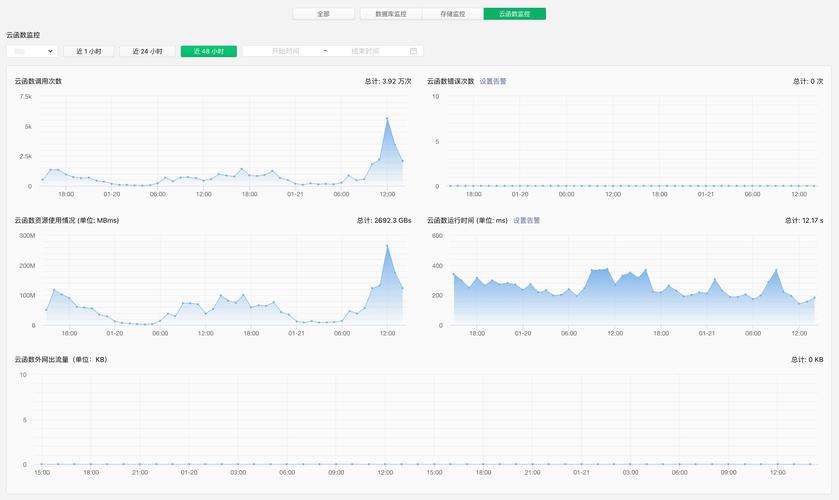Open 设置告警 for 云函数错误次数
Viewport: 839px width, 500px height.
[493, 81]
